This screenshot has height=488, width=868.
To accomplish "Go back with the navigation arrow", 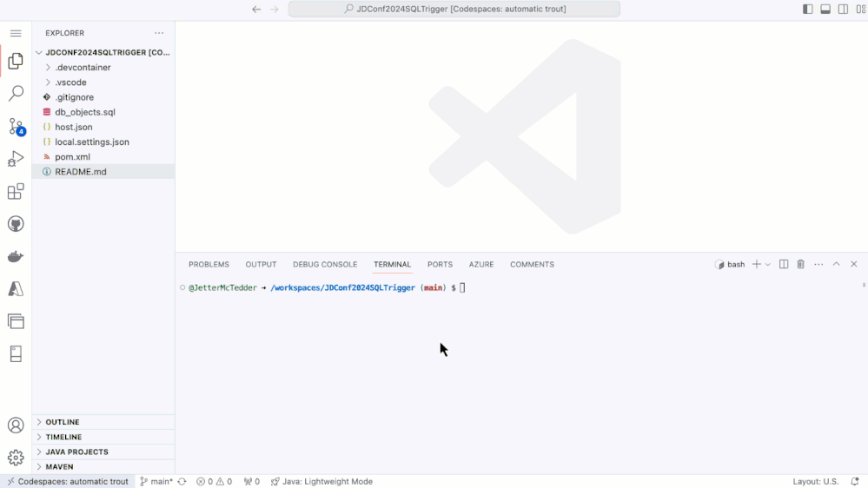I will (x=256, y=9).
